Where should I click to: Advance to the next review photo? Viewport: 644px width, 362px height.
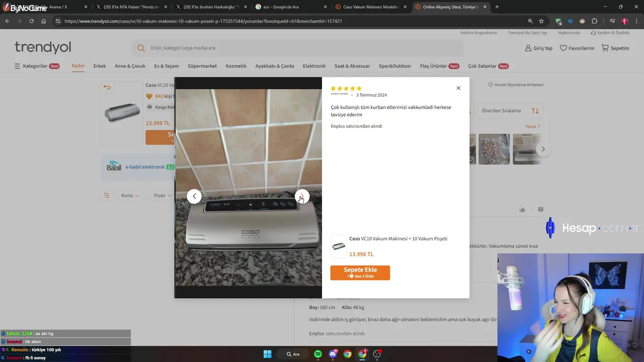(302, 197)
